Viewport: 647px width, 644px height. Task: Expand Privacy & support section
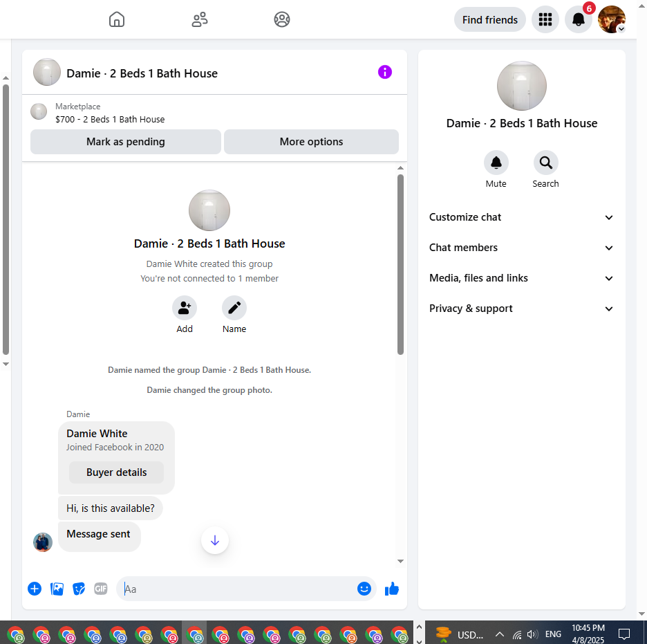(x=522, y=309)
